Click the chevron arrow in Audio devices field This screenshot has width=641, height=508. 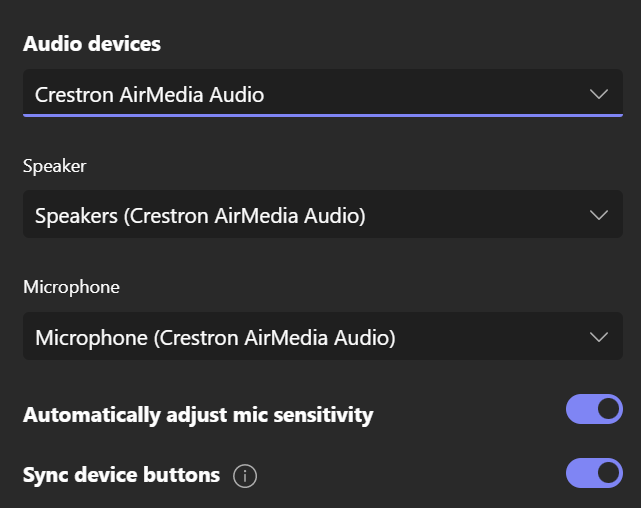[x=599, y=94]
